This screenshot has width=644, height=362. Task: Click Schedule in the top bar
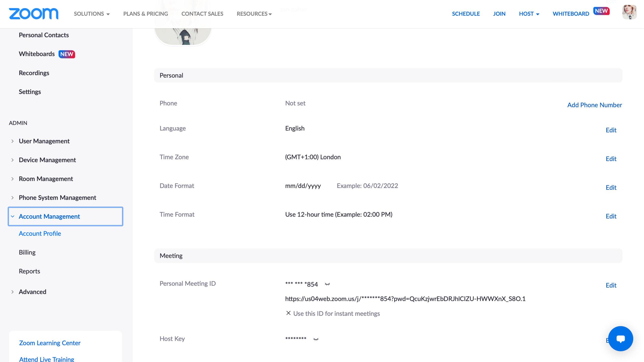coord(466,14)
